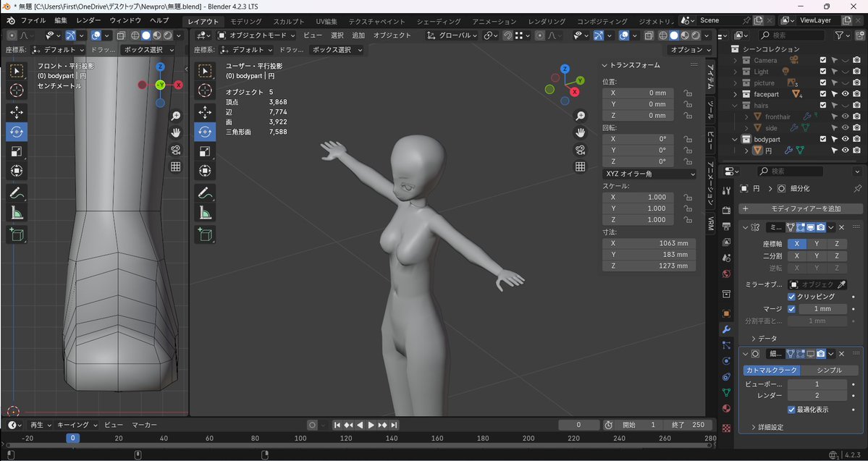Open the Particles properties tab icon
Viewport: 868px width, 461px height.
(727, 345)
